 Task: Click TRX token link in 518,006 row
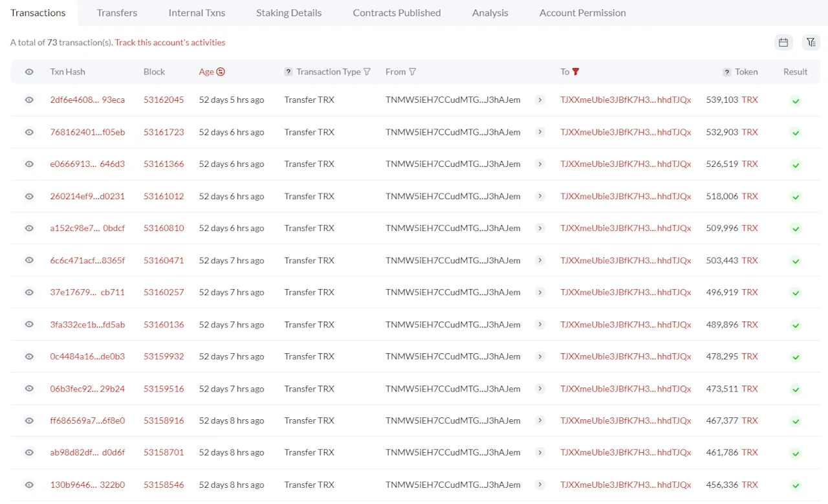click(750, 196)
